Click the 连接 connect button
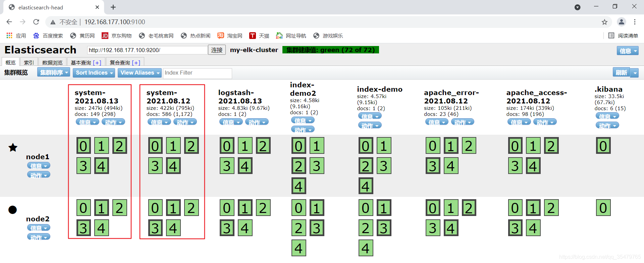644x263 pixels. 217,50
